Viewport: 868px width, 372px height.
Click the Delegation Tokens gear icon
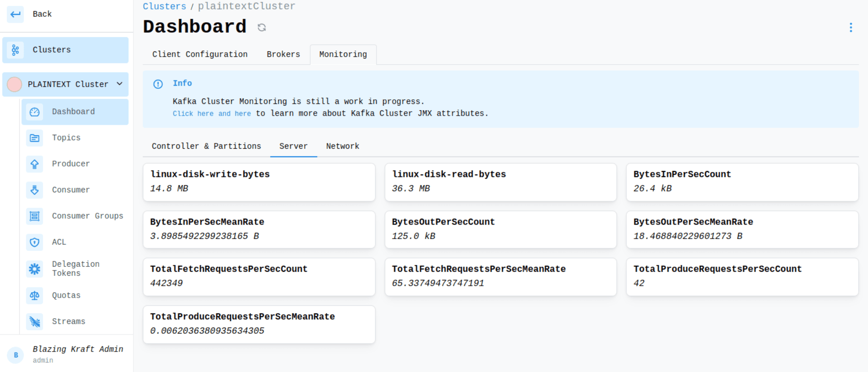coord(34,269)
